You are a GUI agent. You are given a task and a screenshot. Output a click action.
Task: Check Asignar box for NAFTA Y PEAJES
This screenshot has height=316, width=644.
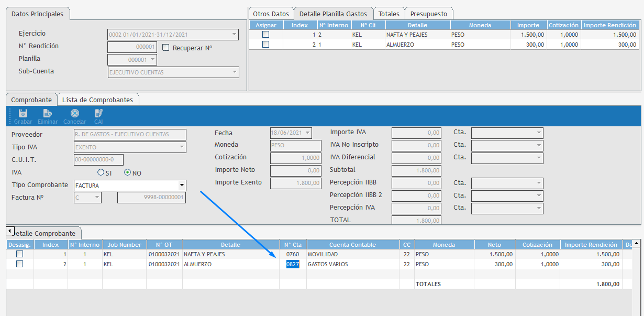tap(266, 35)
